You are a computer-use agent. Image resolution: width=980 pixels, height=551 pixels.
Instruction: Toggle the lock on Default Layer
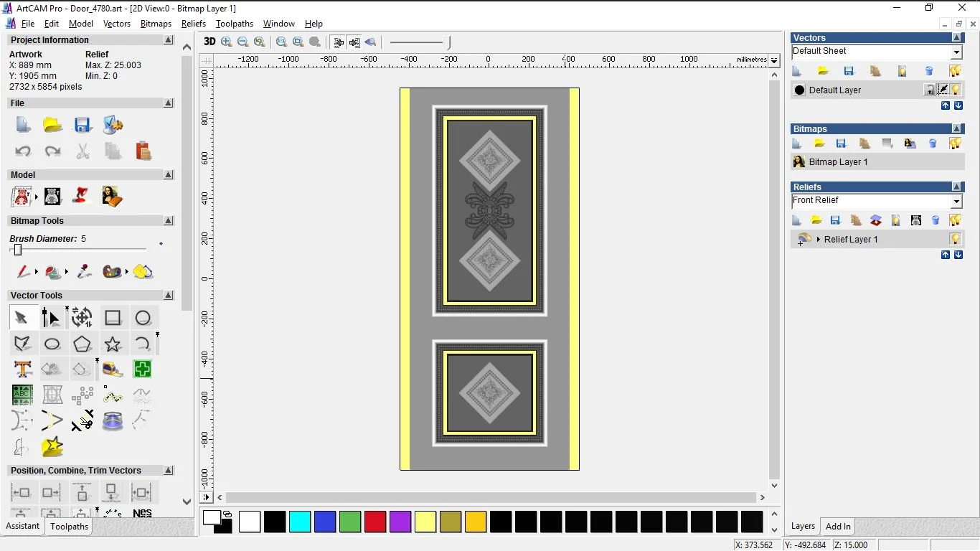930,90
